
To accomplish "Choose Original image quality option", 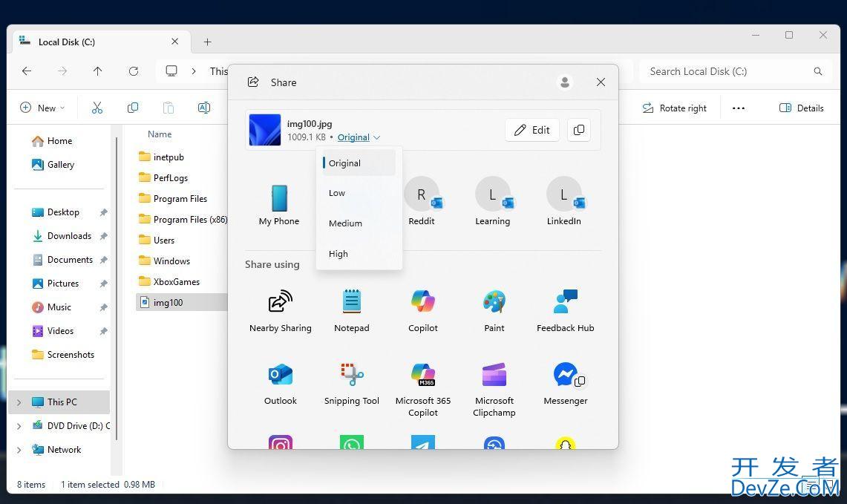I will (x=359, y=163).
